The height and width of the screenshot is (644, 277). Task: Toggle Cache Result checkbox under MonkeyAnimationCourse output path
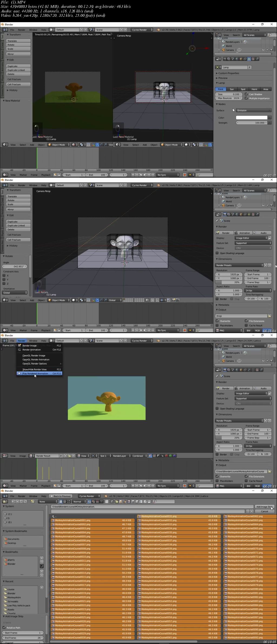point(246,481)
